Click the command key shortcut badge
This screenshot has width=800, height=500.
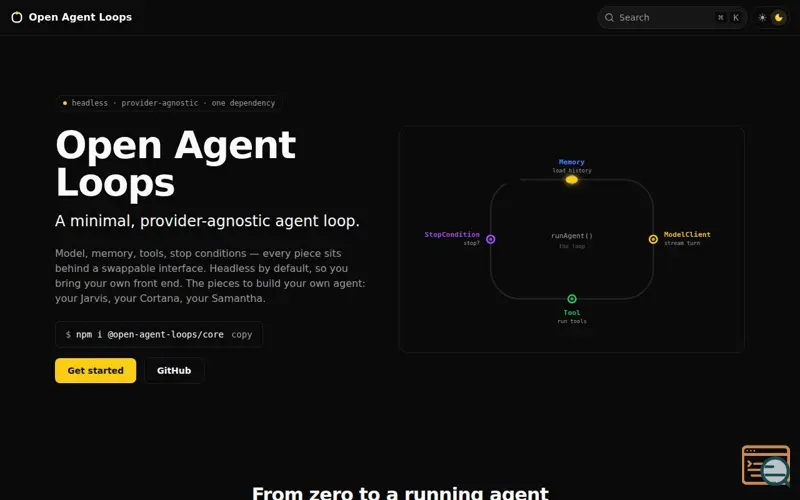click(720, 17)
